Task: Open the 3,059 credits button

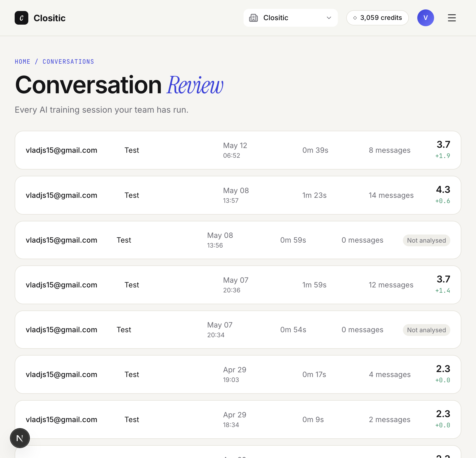Action: coord(377,18)
